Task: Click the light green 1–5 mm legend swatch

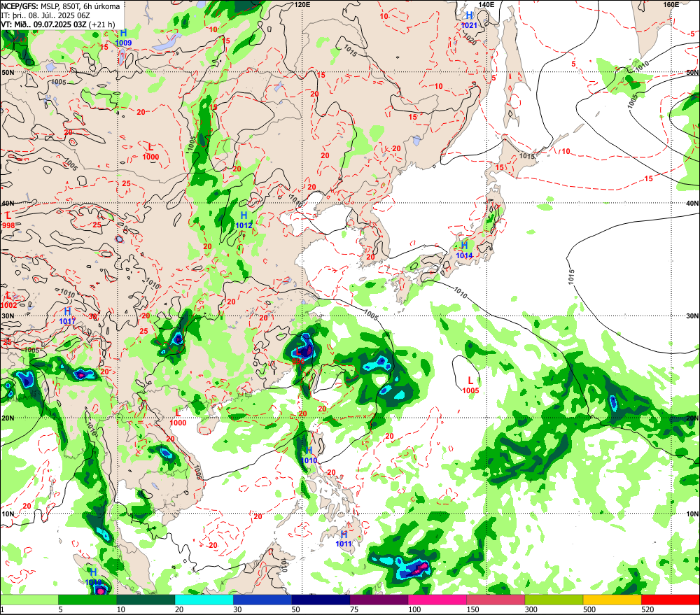Action: click(x=29, y=600)
